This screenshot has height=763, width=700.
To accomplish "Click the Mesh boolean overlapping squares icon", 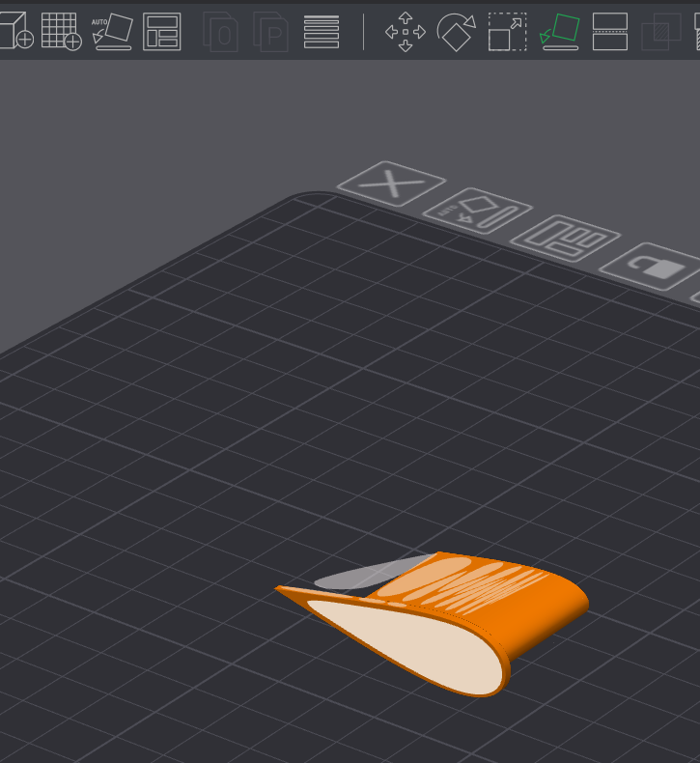I will (661, 32).
